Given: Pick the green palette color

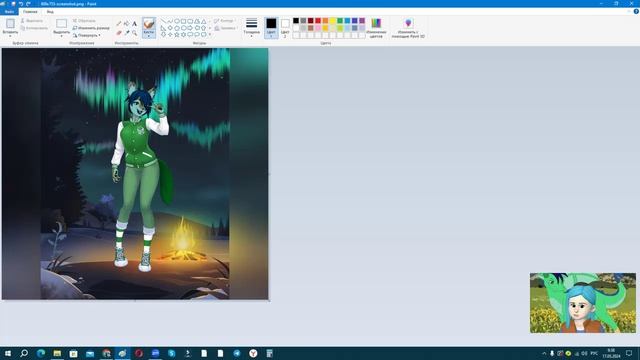Looking at the screenshot, I should tap(340, 20).
